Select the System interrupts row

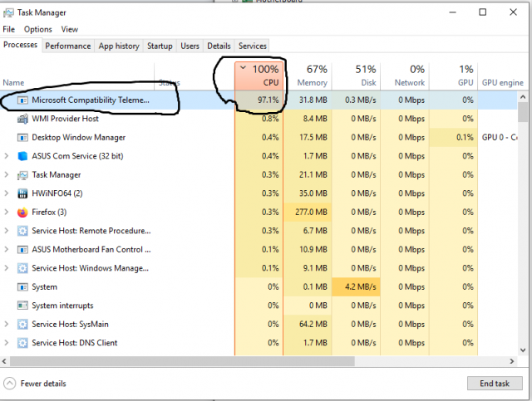(x=62, y=306)
